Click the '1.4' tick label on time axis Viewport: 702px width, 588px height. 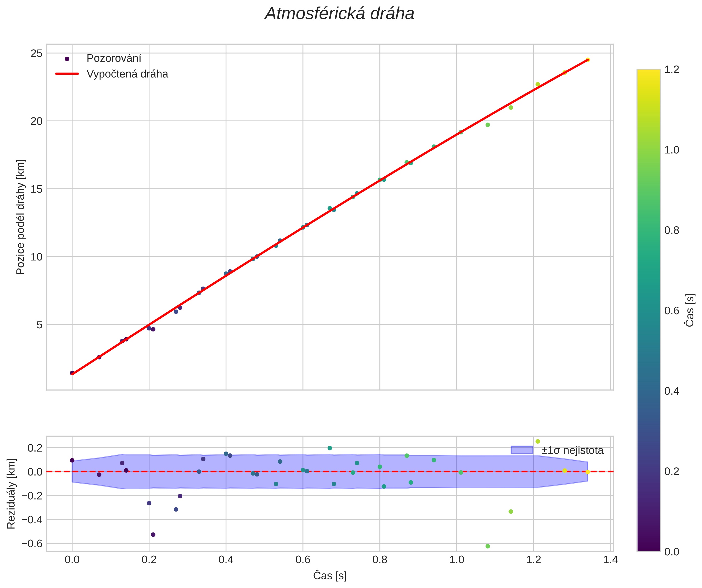(x=610, y=560)
